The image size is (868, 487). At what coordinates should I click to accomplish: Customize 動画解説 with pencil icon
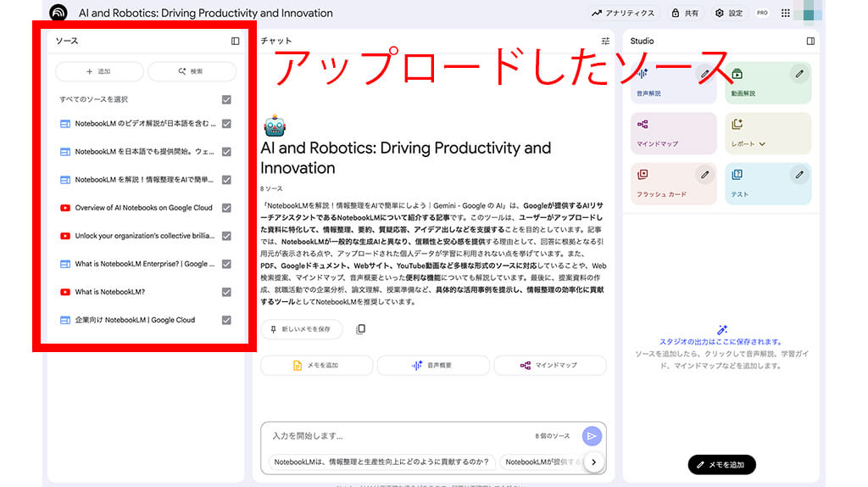799,74
